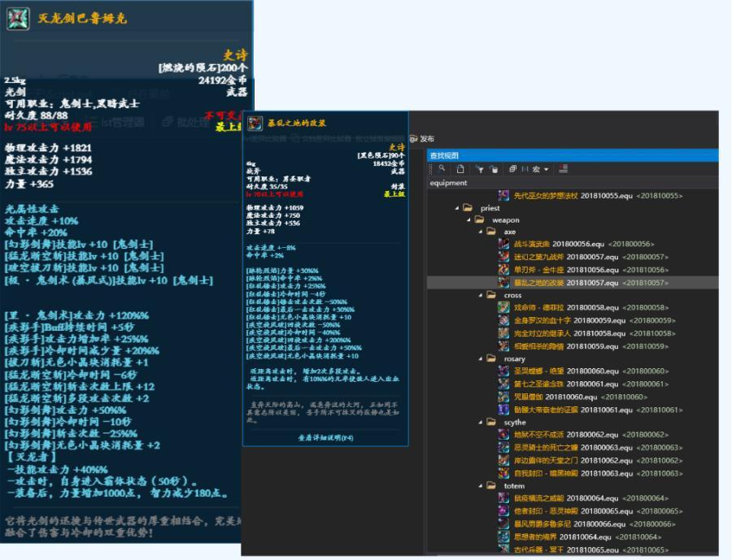Viewport: 732px width, 560px height.
Task: Click the stacked windows icon in the toolbar
Action: [x=512, y=169]
